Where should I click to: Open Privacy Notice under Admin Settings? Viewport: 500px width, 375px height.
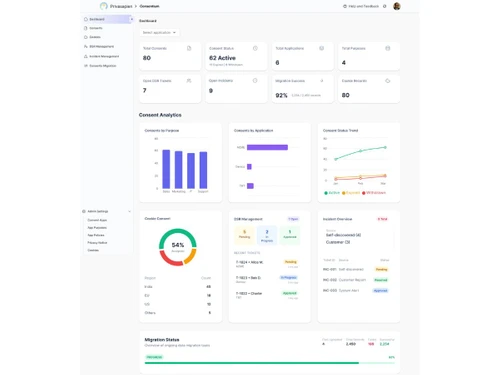(x=97, y=243)
